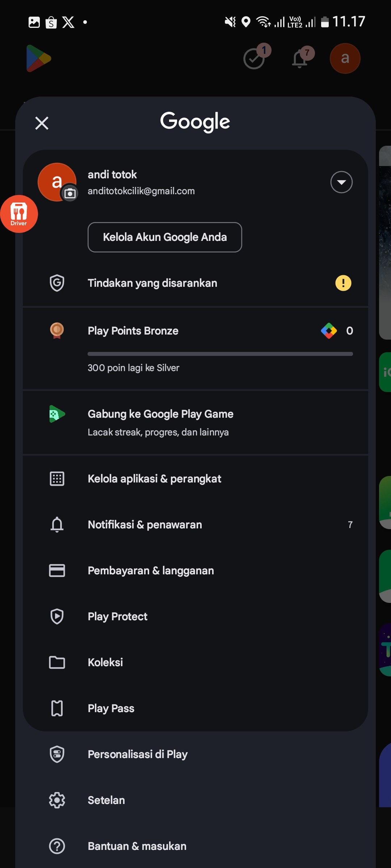391x868 pixels.
Task: Open Bantuan & masukan
Action: 137,846
